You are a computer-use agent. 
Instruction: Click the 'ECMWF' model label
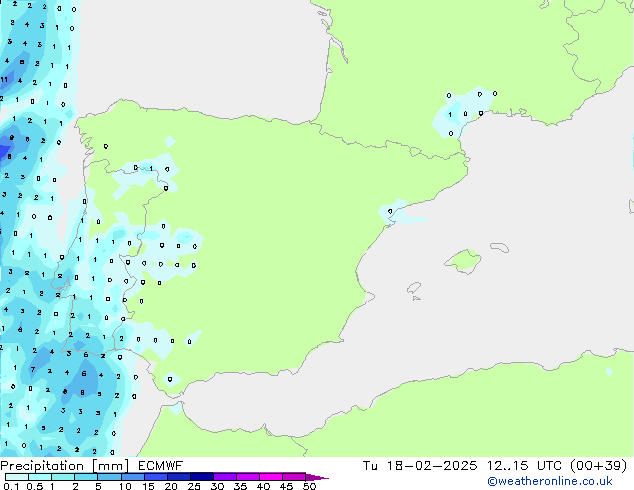point(160,466)
